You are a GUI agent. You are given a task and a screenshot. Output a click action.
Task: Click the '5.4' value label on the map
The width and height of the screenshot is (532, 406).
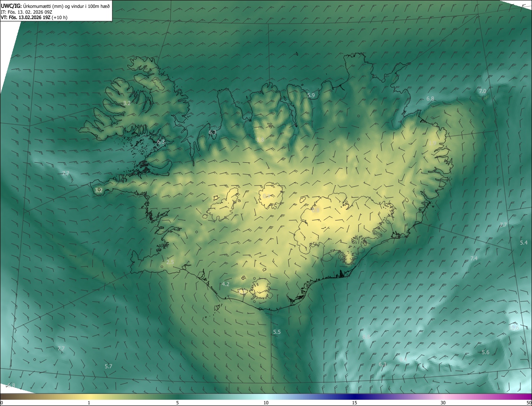tap(524, 243)
